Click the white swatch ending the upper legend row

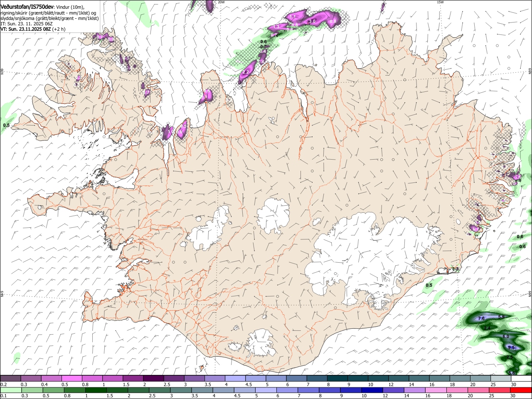click(x=521, y=379)
